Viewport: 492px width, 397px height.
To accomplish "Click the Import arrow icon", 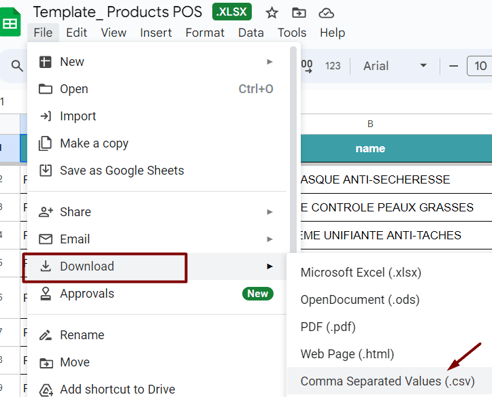I will point(45,116).
